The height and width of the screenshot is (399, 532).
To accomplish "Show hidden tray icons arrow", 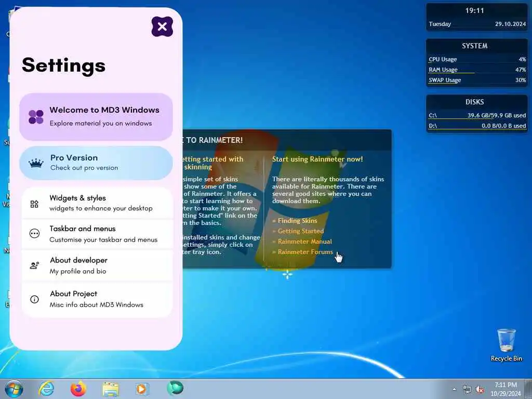I will tap(454, 390).
